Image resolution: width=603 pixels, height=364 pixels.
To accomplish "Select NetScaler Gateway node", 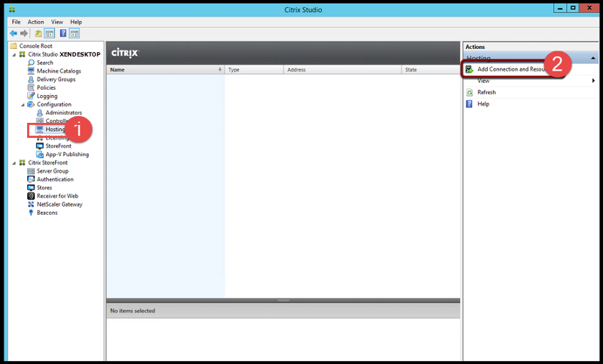I will 60,204.
